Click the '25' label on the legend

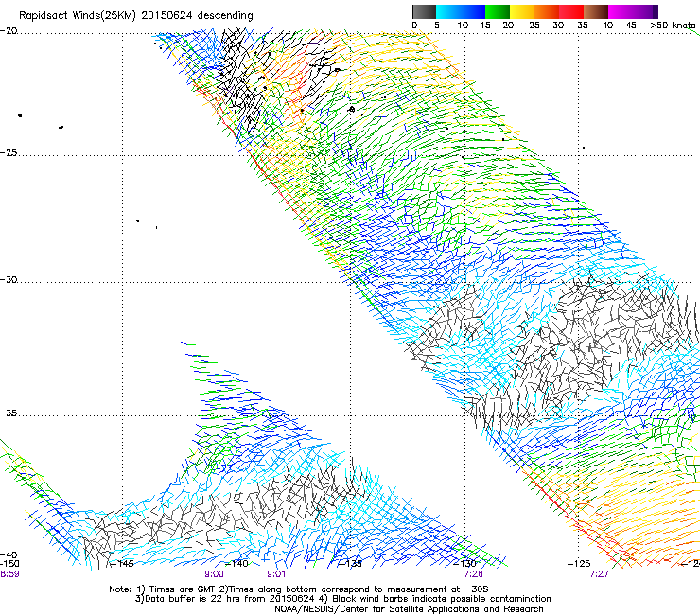click(x=534, y=26)
